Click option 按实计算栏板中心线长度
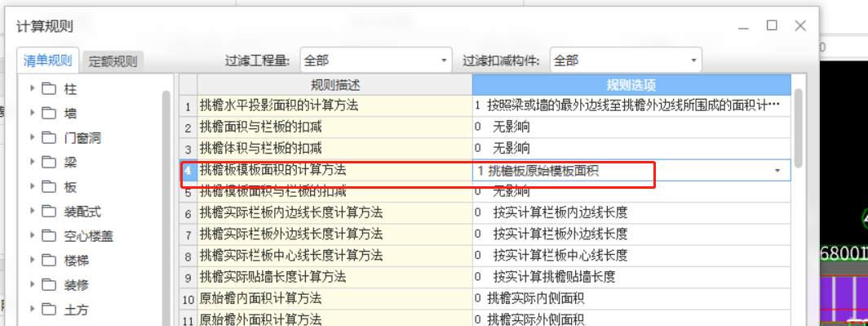The width and height of the screenshot is (868, 326). 631,256
